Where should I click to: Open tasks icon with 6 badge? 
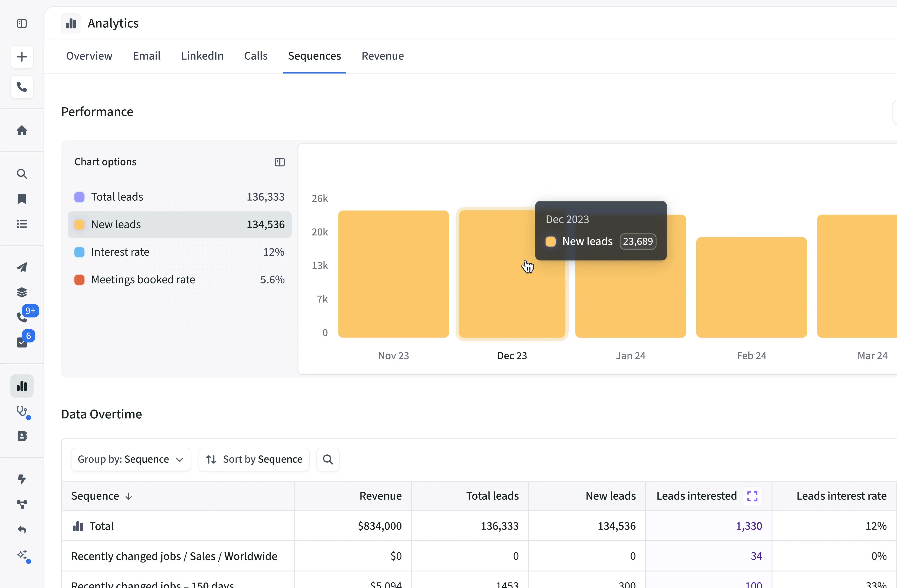22,342
